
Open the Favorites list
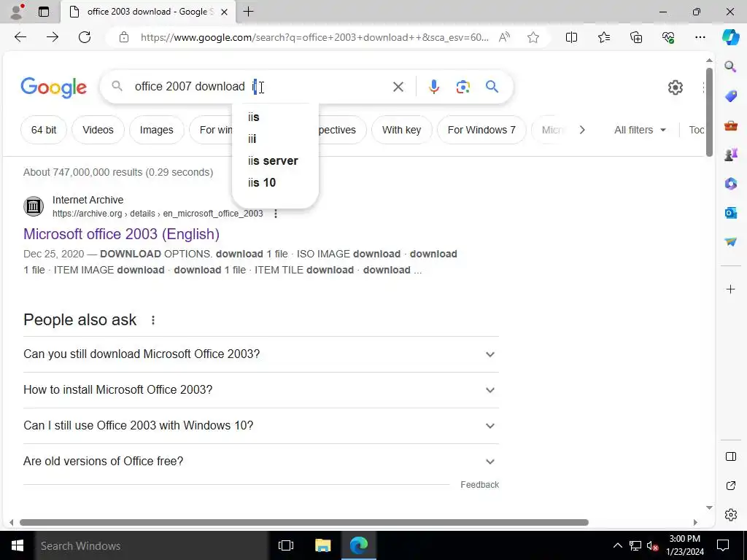point(603,37)
